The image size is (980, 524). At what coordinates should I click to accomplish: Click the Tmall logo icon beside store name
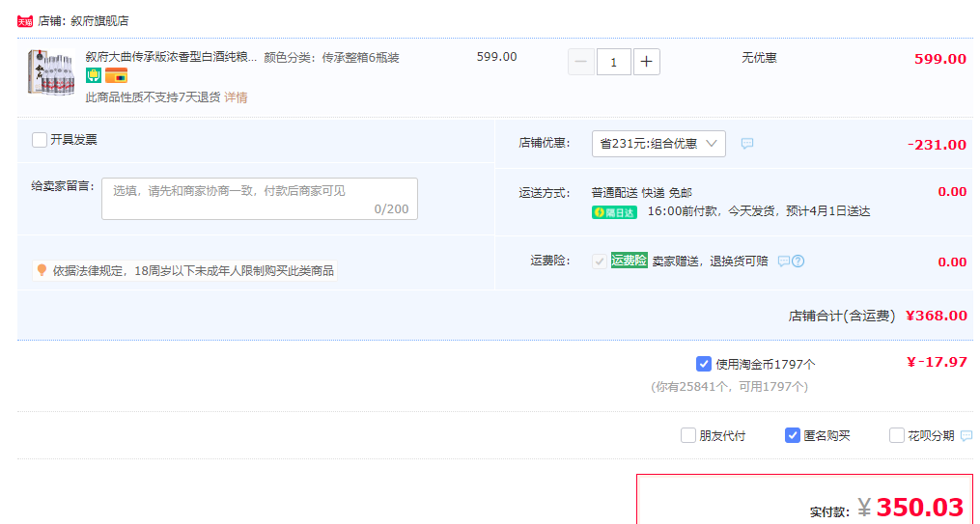pyautogui.click(x=25, y=21)
